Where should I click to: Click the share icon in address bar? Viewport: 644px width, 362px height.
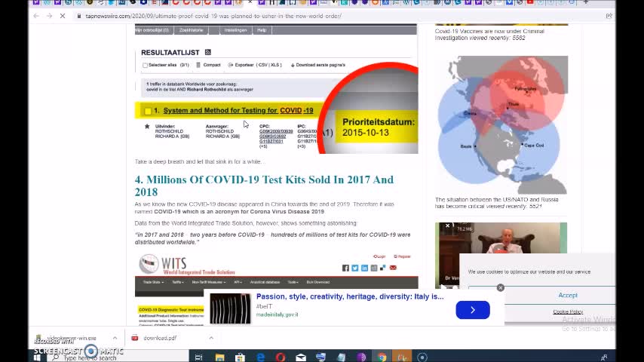[609, 16]
